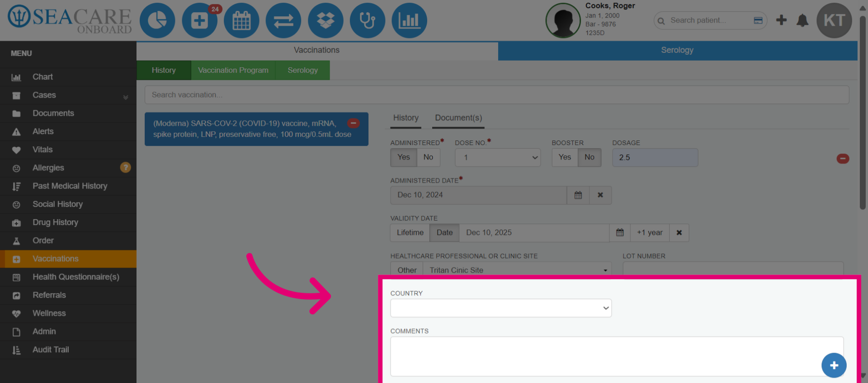
Task: Set Booster to Yes
Action: coord(565,157)
